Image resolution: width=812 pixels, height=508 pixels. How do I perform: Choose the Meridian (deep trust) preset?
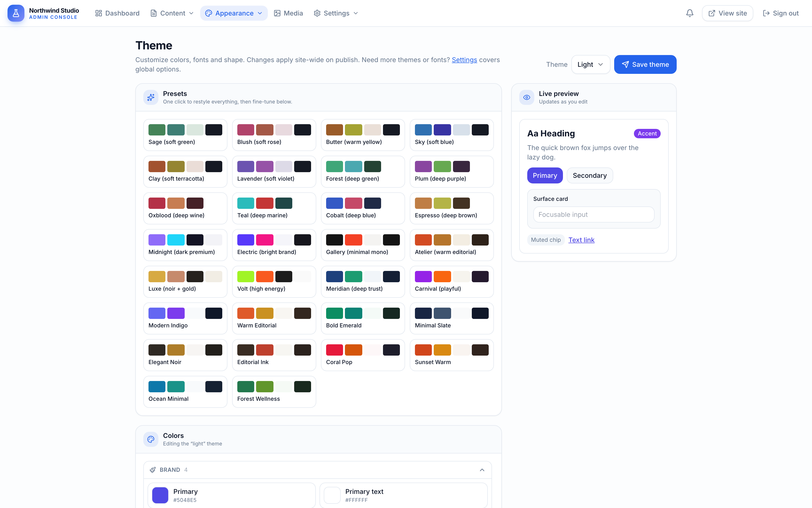[363, 282]
